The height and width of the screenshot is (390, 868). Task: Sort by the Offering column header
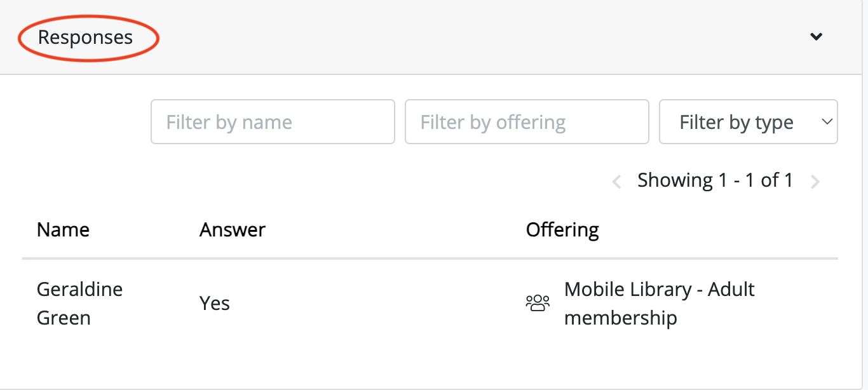(562, 230)
